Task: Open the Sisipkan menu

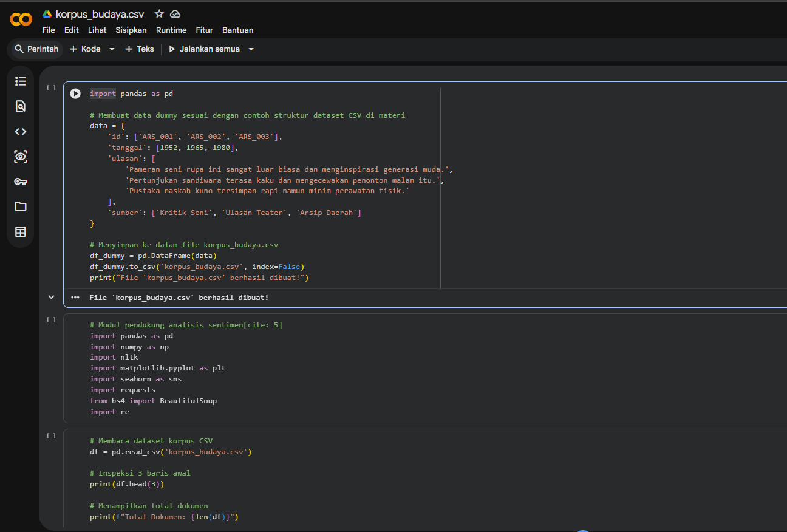Action: [131, 30]
